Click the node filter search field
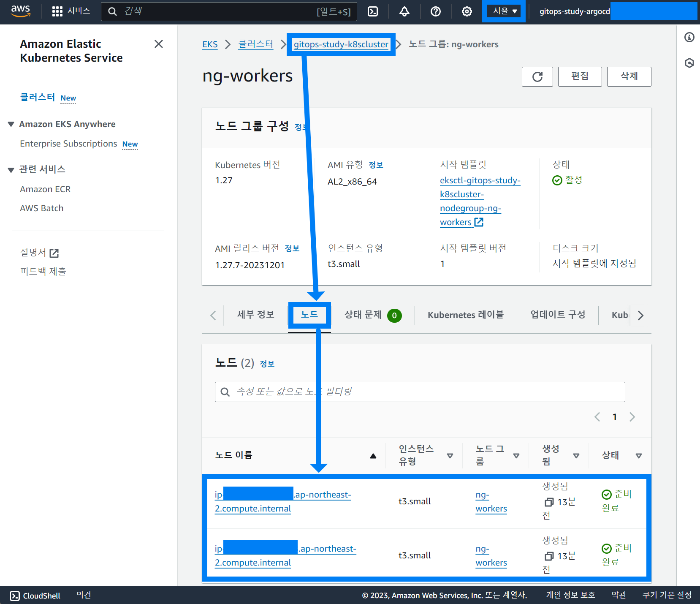Viewport: 700px width, 604px height. pos(420,392)
